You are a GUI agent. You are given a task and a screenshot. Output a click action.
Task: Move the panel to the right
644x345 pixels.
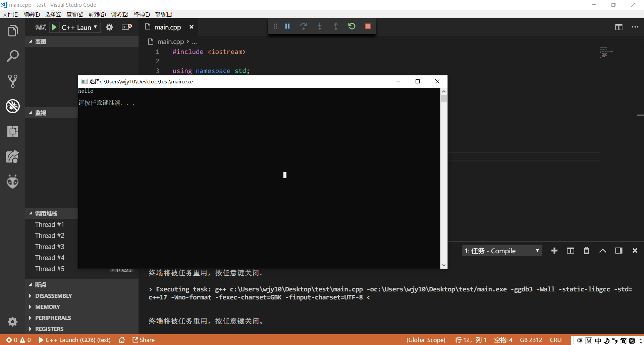click(x=619, y=251)
